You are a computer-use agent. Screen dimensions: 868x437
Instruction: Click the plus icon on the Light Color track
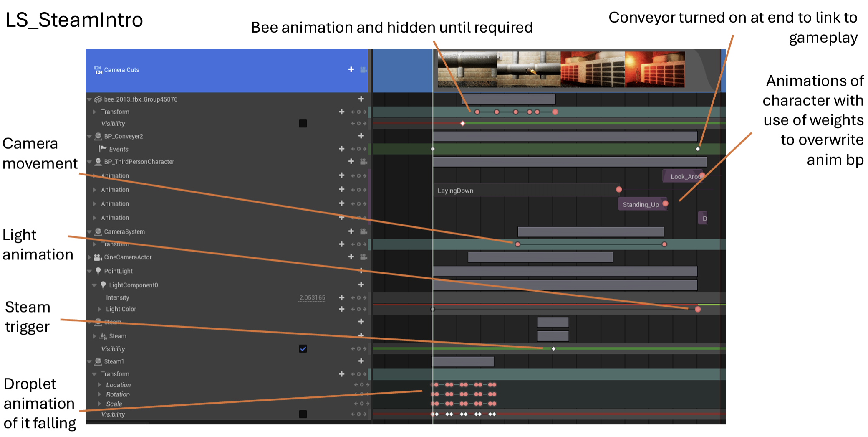click(x=341, y=309)
